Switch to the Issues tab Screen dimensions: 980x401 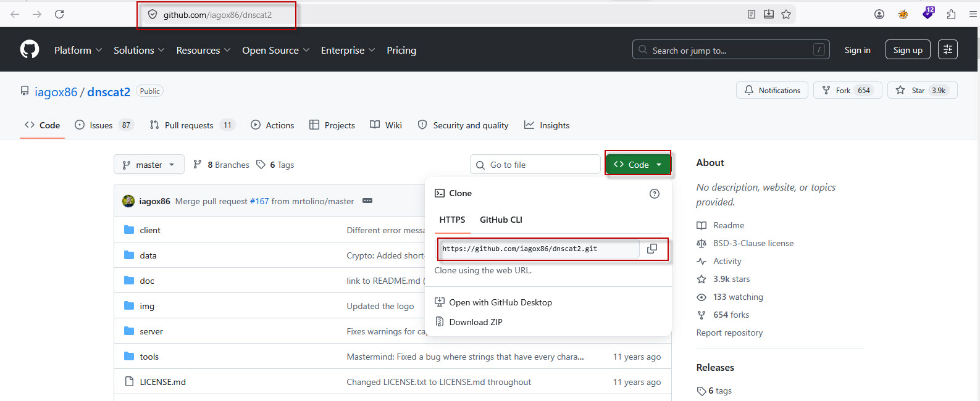(x=103, y=125)
